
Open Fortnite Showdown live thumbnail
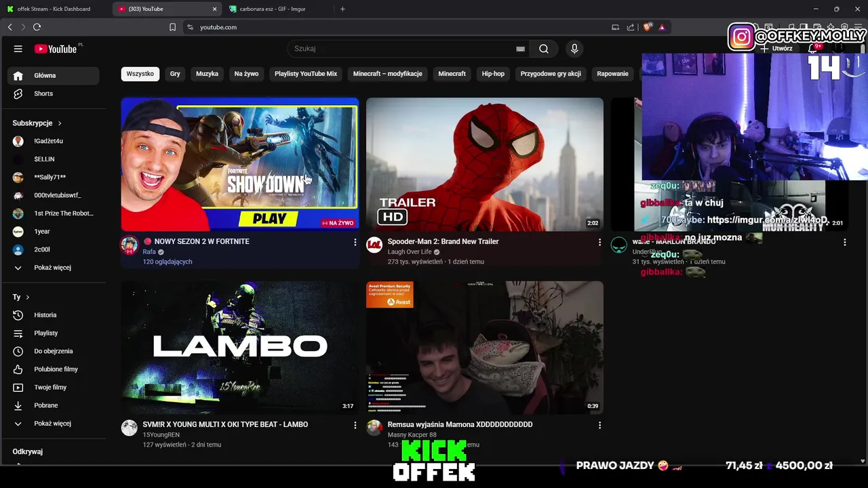tap(240, 164)
